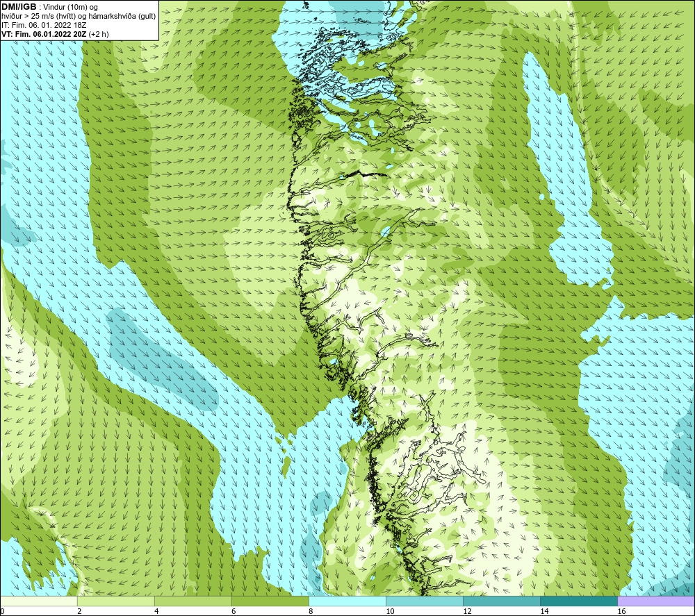Screen dimensions: 695x616
Task: Click the 12-14 m/s teal legend segment
Action: (x=502, y=601)
